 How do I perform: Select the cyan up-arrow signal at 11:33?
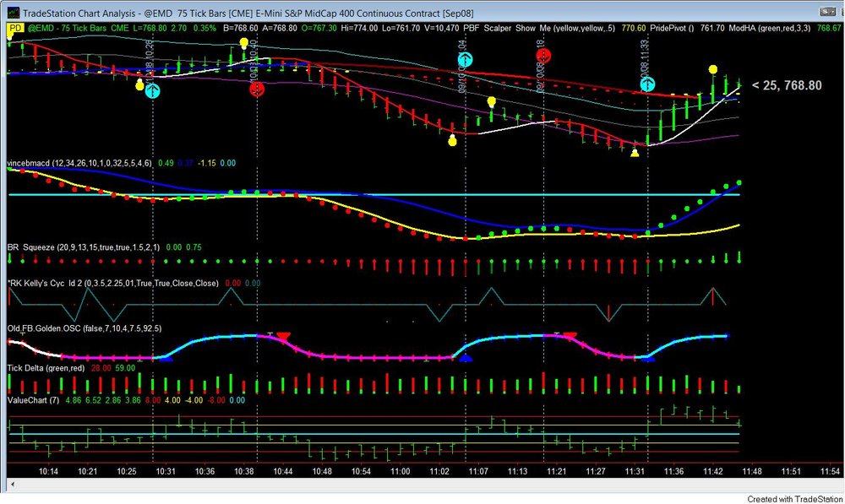coord(647,84)
